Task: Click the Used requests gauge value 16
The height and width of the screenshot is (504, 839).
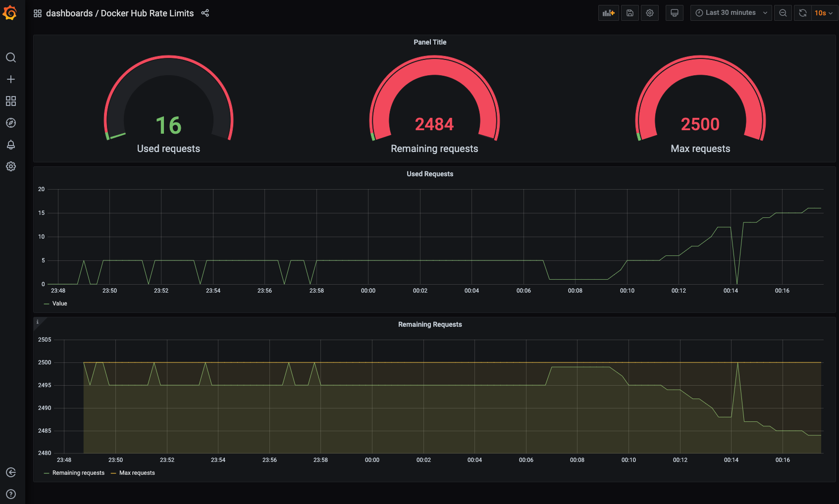Action: coord(168,125)
